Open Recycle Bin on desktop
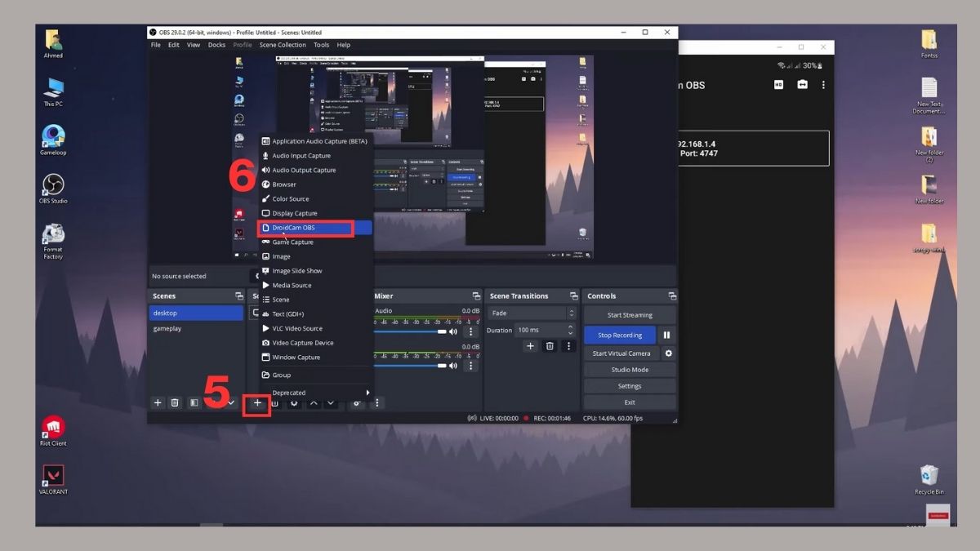Viewport: 980px width, 551px height. [929, 480]
